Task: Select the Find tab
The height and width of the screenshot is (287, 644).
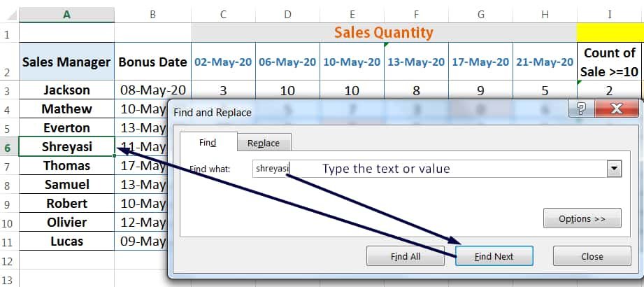Action: [208, 142]
